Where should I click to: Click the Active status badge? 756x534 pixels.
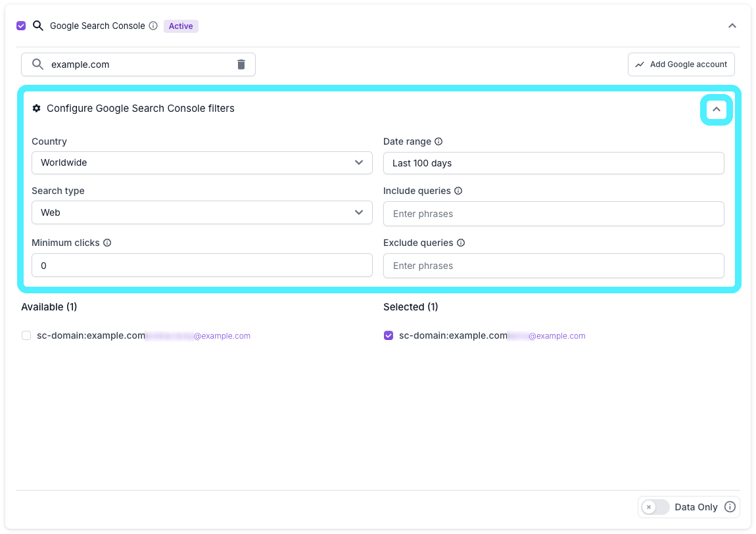pyautogui.click(x=181, y=26)
